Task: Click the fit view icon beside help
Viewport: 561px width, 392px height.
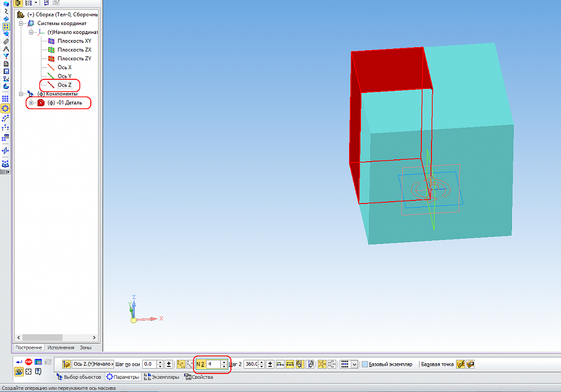Action: click(29, 372)
